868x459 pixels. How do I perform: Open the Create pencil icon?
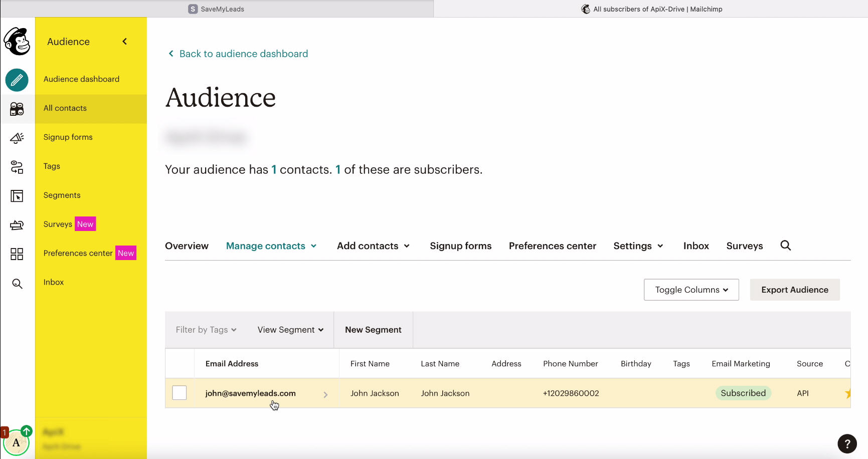[x=17, y=80]
